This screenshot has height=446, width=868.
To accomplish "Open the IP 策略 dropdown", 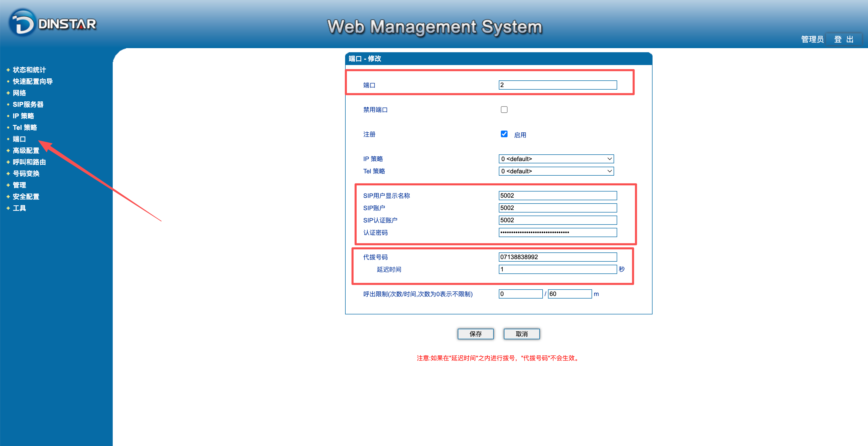I will coord(556,159).
